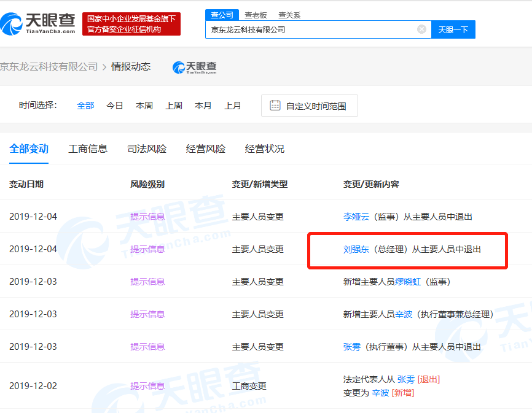This screenshot has width=532, height=413.
Task: Filter the time range by 全部
Action: tap(85, 106)
